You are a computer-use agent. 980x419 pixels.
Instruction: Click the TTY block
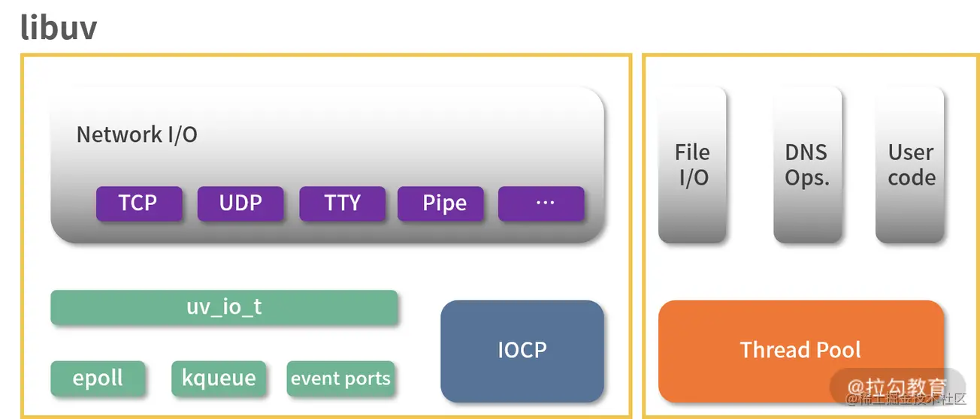tap(342, 203)
